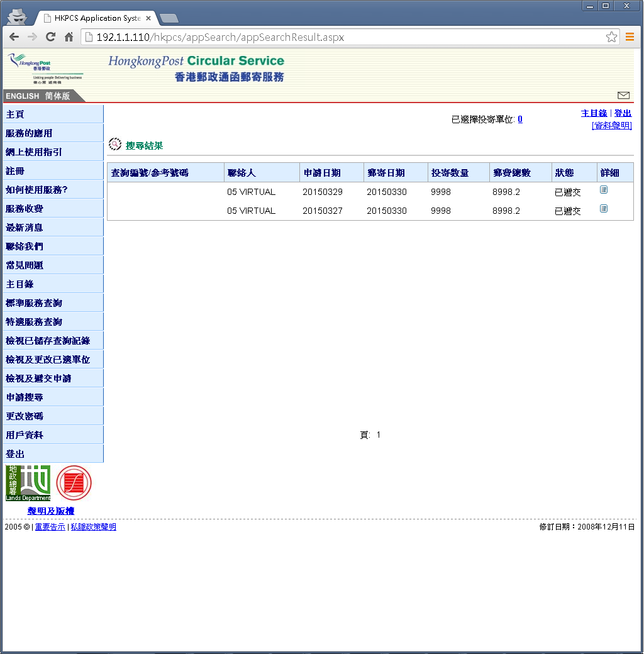Click inside the browser address bar

pyautogui.click(x=252, y=37)
